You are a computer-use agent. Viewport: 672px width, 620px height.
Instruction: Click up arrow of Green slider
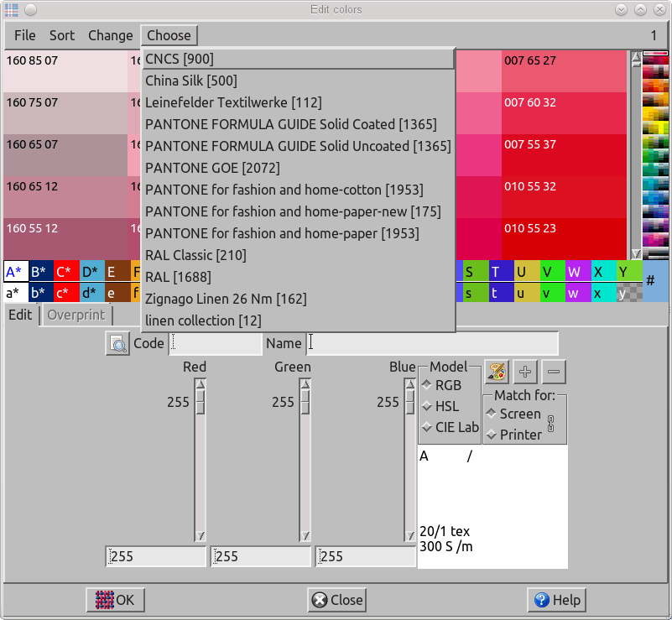pos(305,384)
